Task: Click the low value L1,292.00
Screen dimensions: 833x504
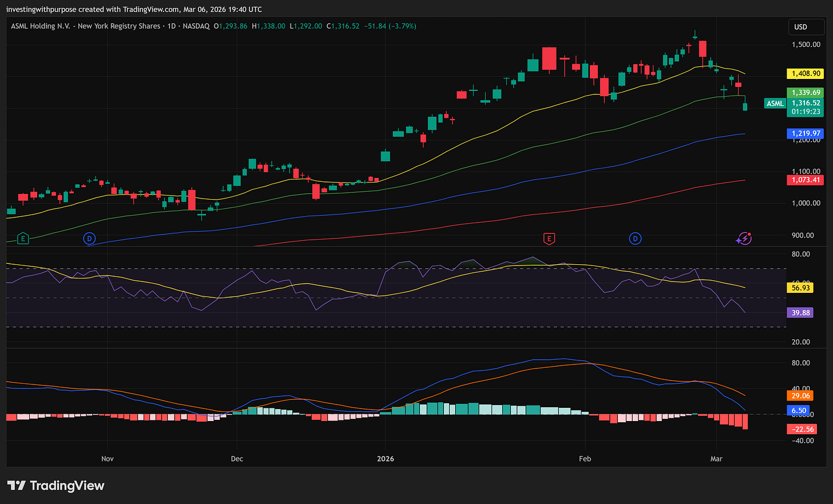Action: coord(306,26)
